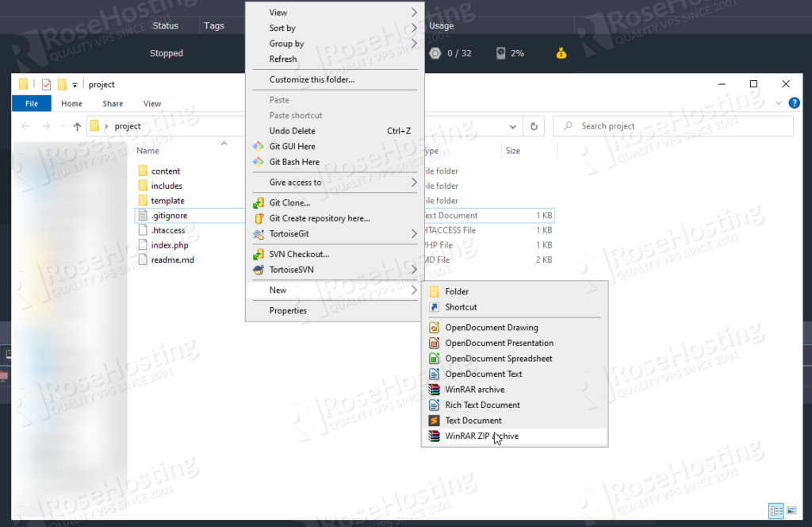Select the .htaccess file
Screen dimensions: 812x527
pyautogui.click(x=168, y=231)
